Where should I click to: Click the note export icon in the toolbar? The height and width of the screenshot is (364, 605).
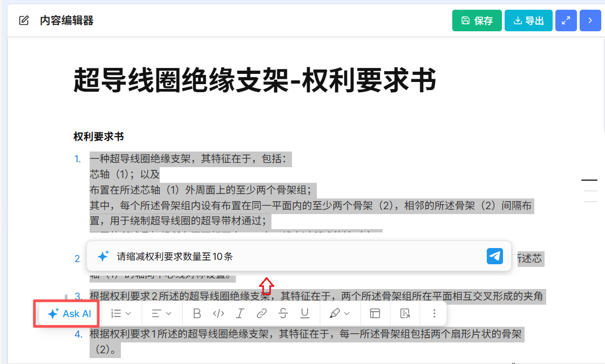coord(405,313)
